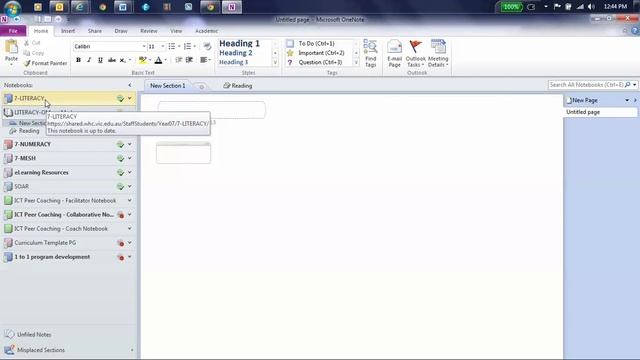Toggle Underline formatting
The image size is (640, 360).
point(100,60)
